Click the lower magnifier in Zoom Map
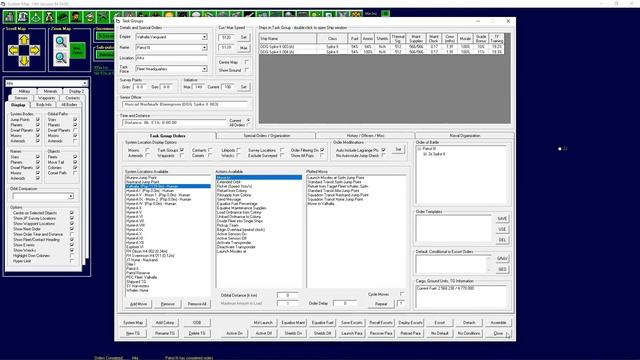 (61, 58)
